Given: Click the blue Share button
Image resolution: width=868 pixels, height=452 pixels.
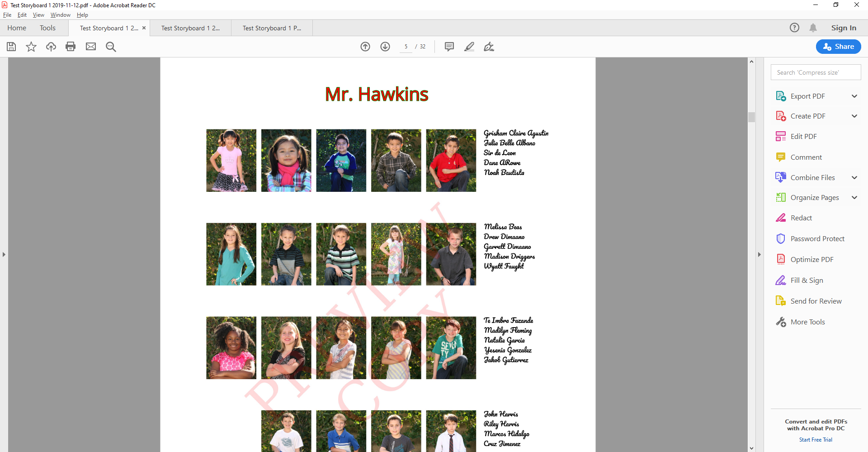Looking at the screenshot, I should point(838,47).
